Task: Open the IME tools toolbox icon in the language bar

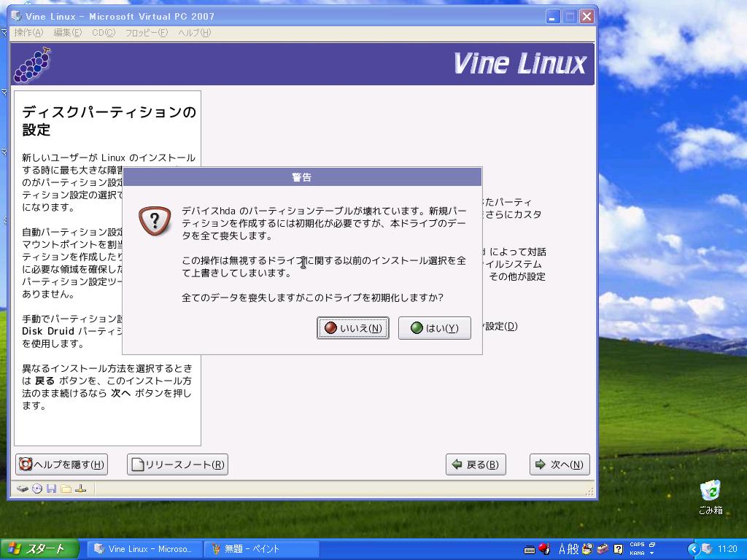Action: (x=603, y=549)
